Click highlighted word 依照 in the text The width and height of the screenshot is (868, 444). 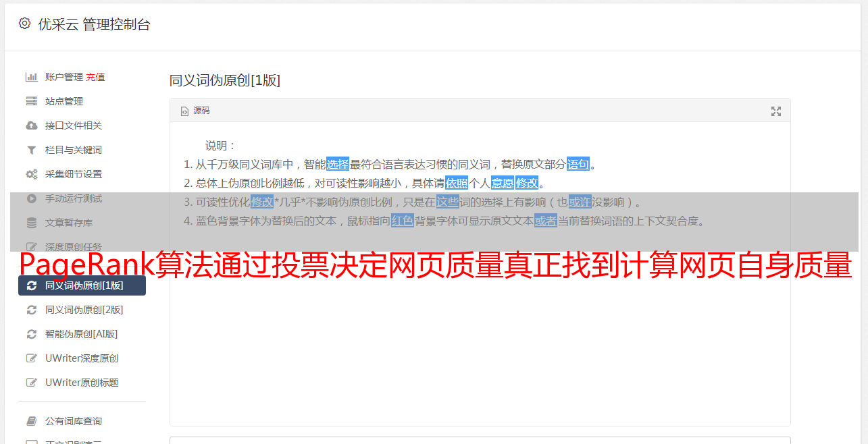(x=457, y=183)
